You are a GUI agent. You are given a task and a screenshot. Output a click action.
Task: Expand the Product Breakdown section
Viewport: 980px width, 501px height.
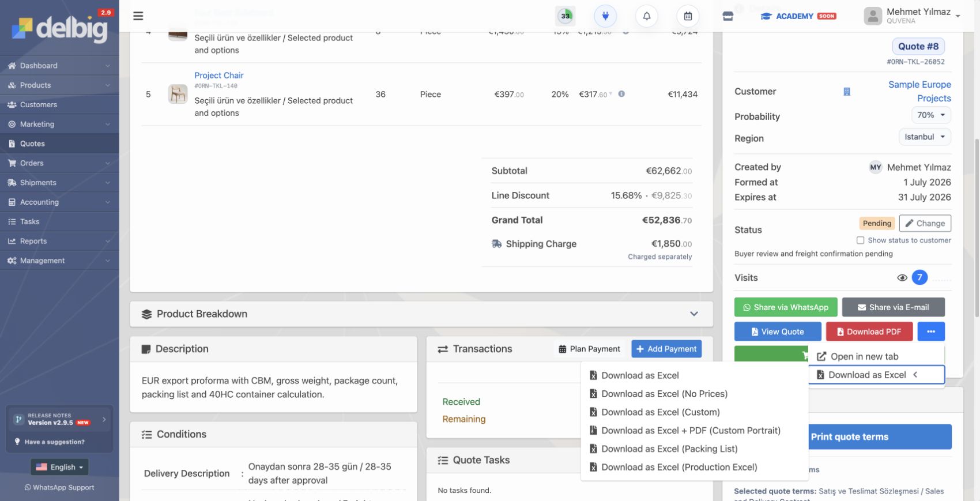pyautogui.click(x=421, y=314)
